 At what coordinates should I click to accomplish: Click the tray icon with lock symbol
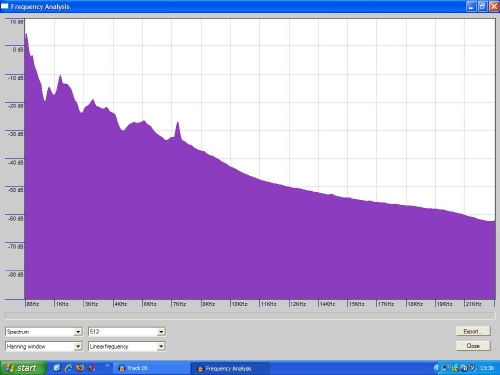464,368
